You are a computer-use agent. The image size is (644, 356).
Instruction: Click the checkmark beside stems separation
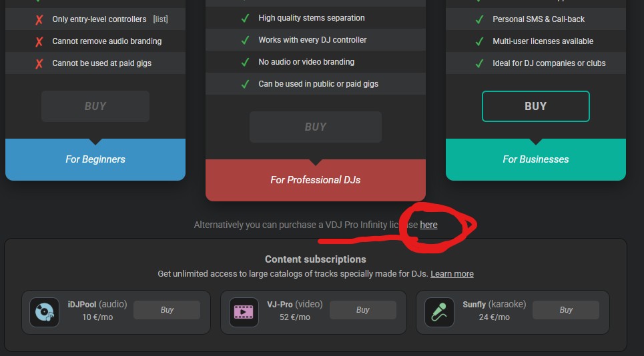coord(245,18)
